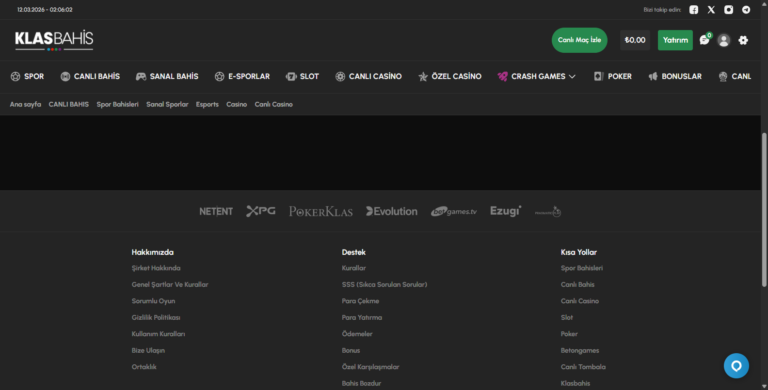This screenshot has width=768, height=390.
Task: Open the live chat support bubble
Action: coord(736,366)
